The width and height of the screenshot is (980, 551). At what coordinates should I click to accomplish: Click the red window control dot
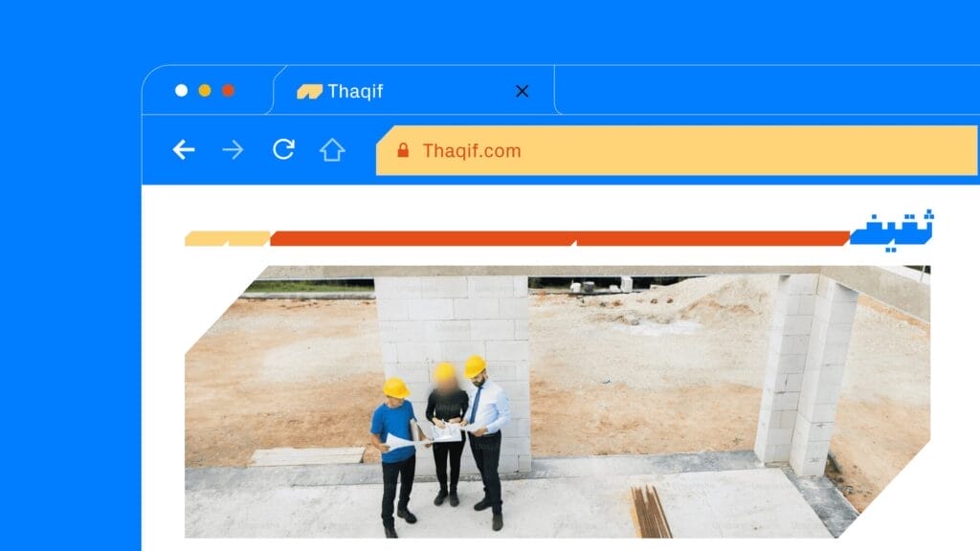point(228,91)
